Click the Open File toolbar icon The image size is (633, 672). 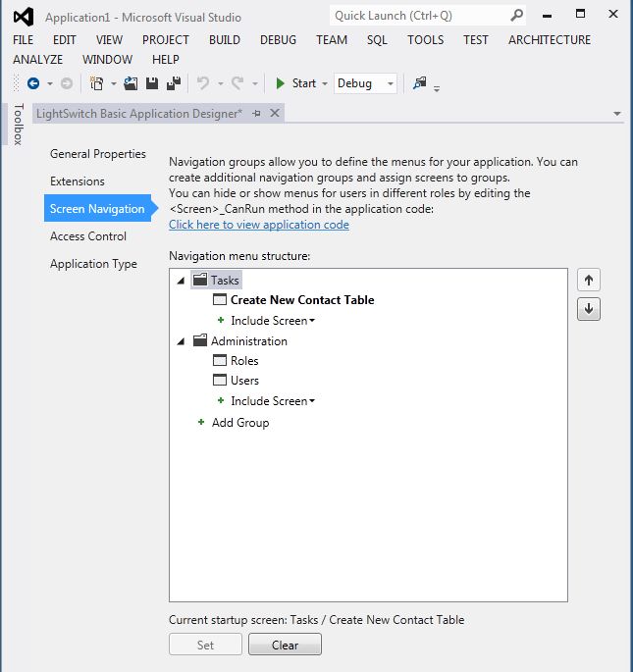131,83
